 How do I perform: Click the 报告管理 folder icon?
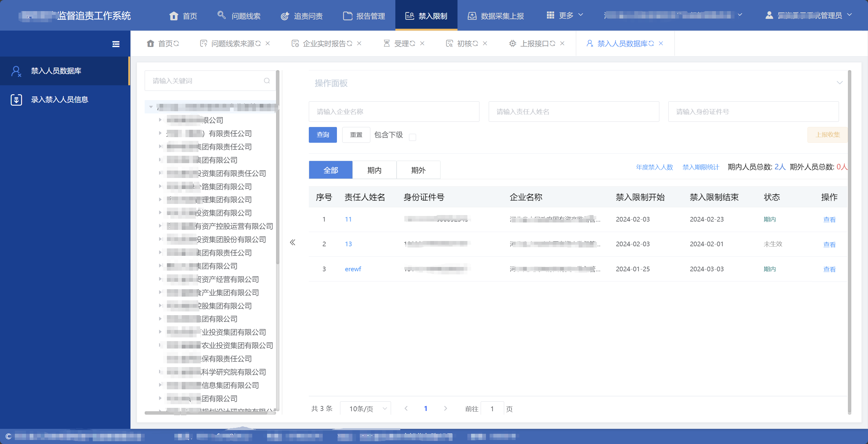[347, 16]
